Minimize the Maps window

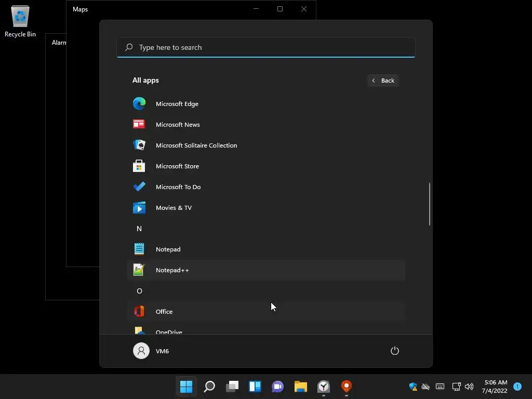click(x=256, y=9)
